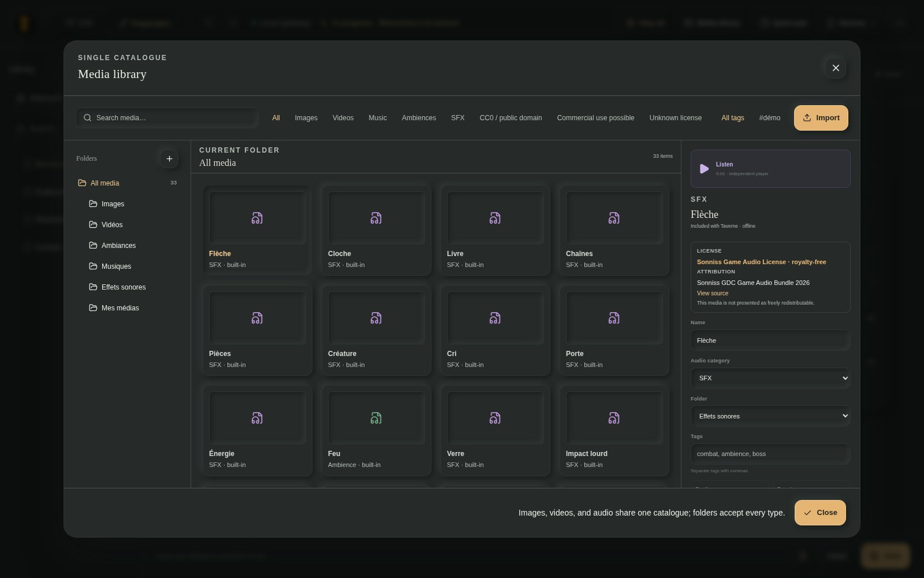Click the Cri card title
Viewport: 924px width, 578px height.
(x=452, y=354)
